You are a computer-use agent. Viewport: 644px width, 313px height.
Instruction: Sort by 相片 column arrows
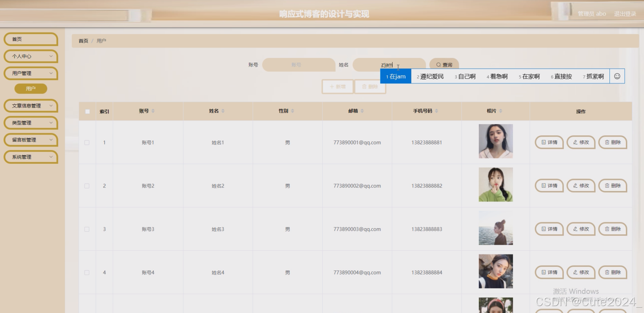point(501,111)
